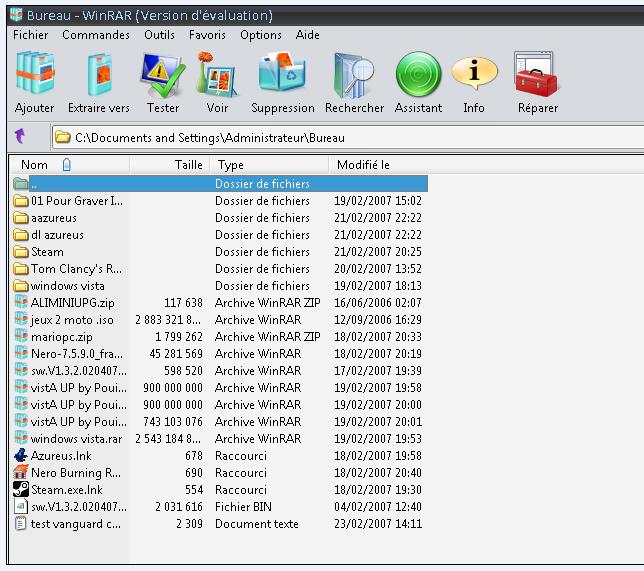Click the Extraire vers toolbar icon
The width and height of the screenshot is (644, 571).
(99, 75)
